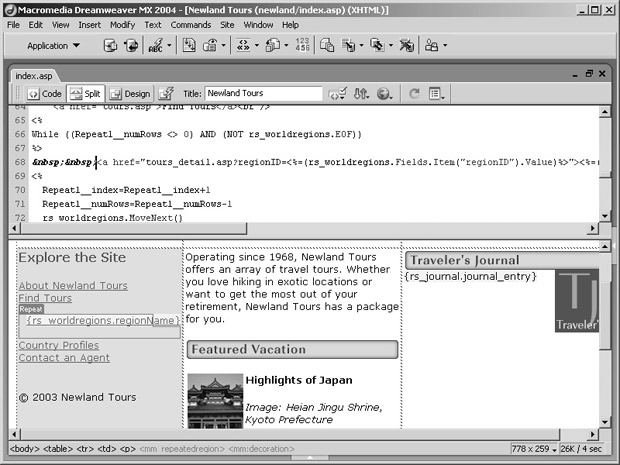Screen dimensions: 620x465
Task: Open the Insert menu
Action: pos(89,25)
